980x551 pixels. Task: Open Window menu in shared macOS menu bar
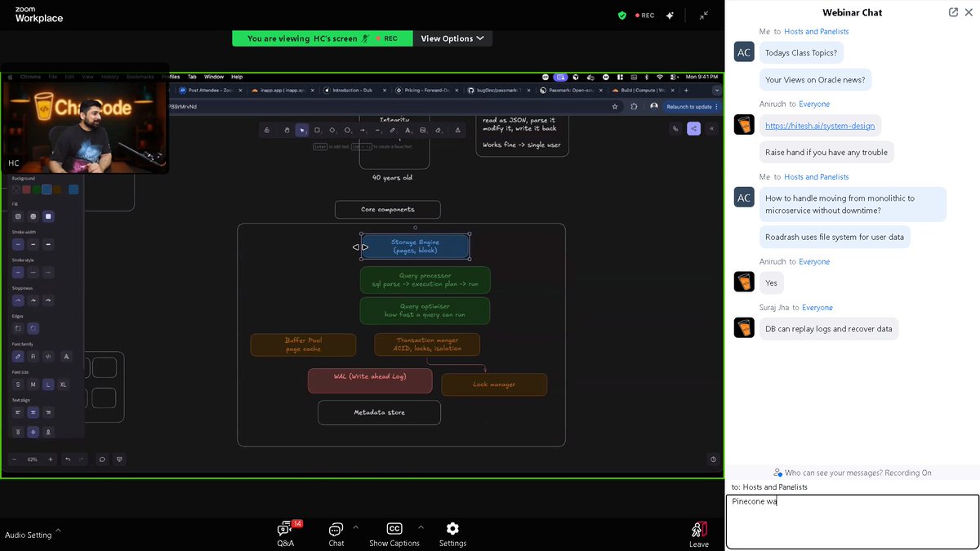tap(214, 77)
